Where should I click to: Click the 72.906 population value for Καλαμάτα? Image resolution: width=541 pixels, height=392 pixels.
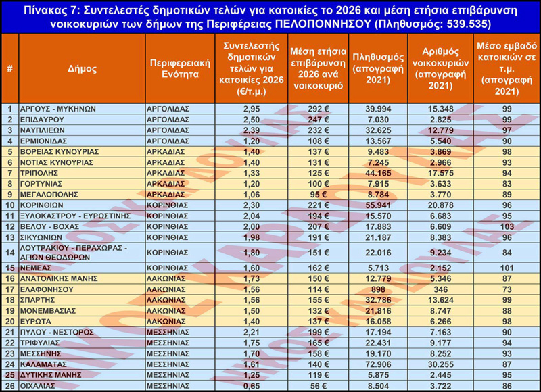pyautogui.click(x=377, y=363)
